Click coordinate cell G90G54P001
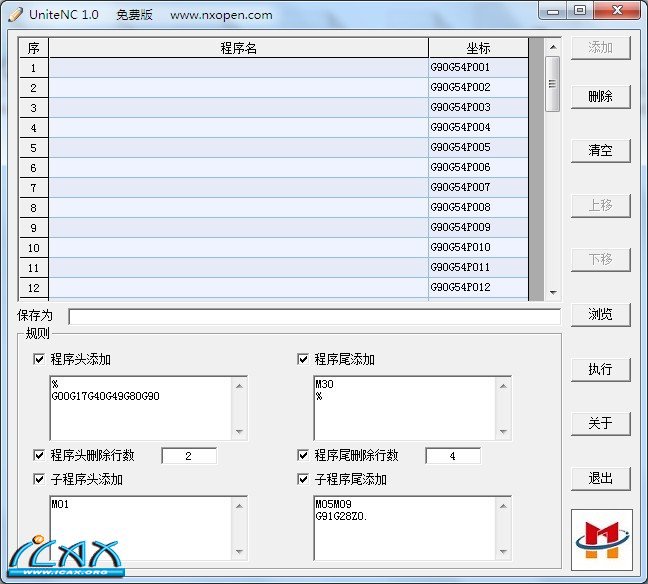Image resolution: width=648 pixels, height=584 pixels. click(x=479, y=67)
